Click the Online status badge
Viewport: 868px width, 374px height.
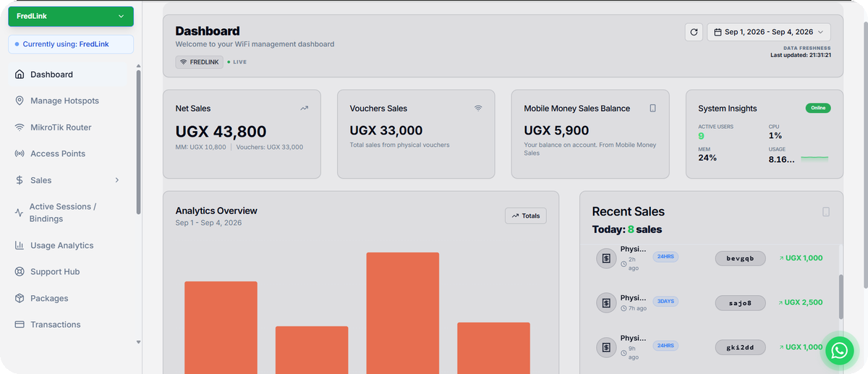(x=818, y=108)
